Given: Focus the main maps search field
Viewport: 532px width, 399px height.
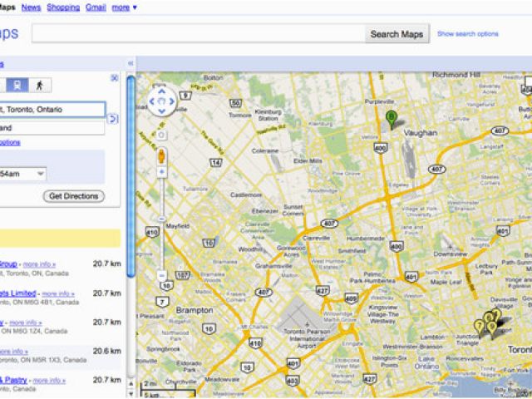Looking at the screenshot, I should point(199,33).
